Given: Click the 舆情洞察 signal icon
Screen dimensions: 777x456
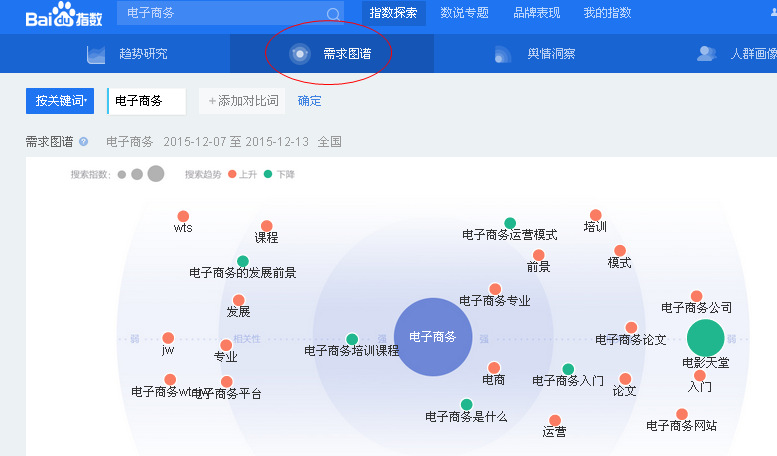Looking at the screenshot, I should [x=502, y=54].
